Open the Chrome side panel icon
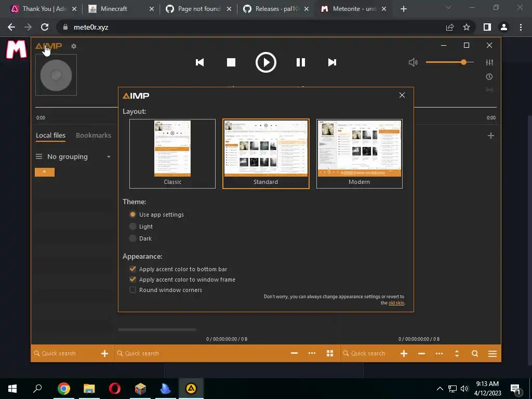 [x=487, y=27]
